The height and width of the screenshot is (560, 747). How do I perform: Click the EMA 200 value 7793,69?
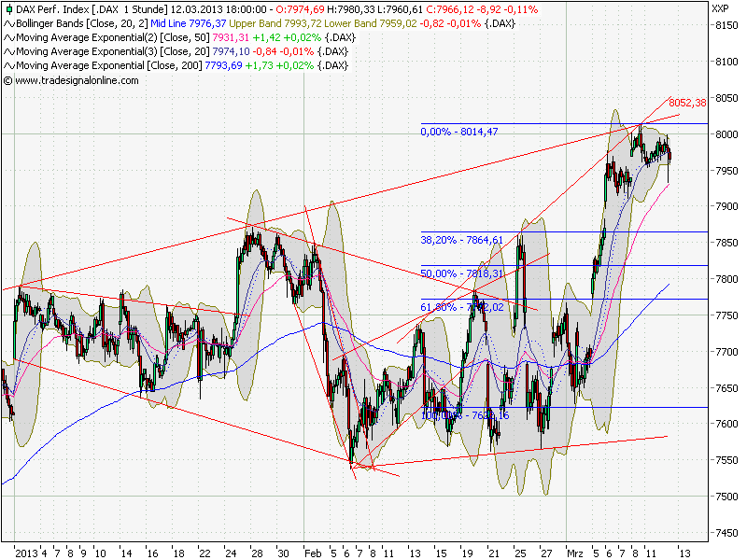click(223, 65)
